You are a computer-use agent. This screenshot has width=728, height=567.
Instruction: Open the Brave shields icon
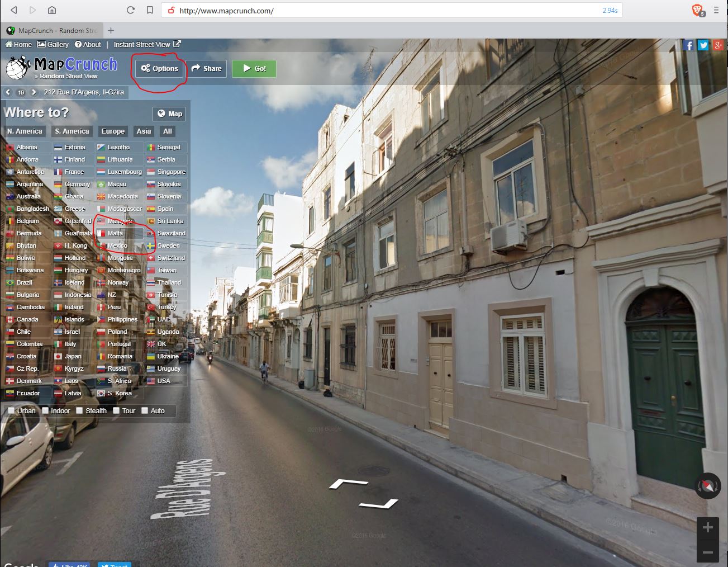(x=697, y=10)
